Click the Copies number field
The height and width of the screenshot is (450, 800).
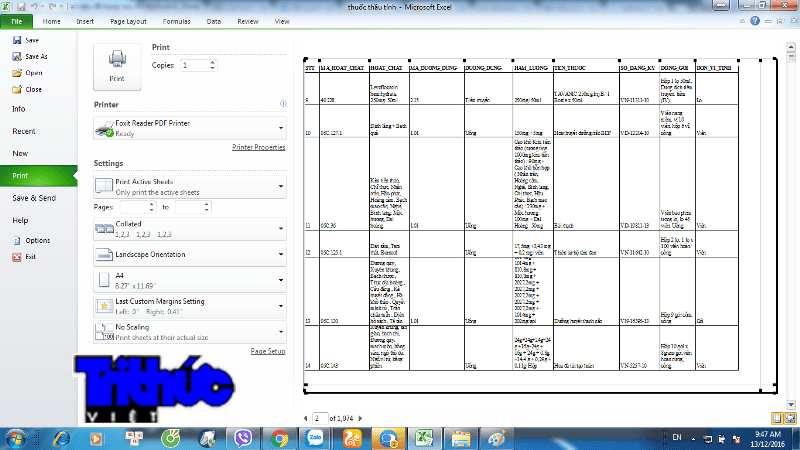click(x=194, y=65)
